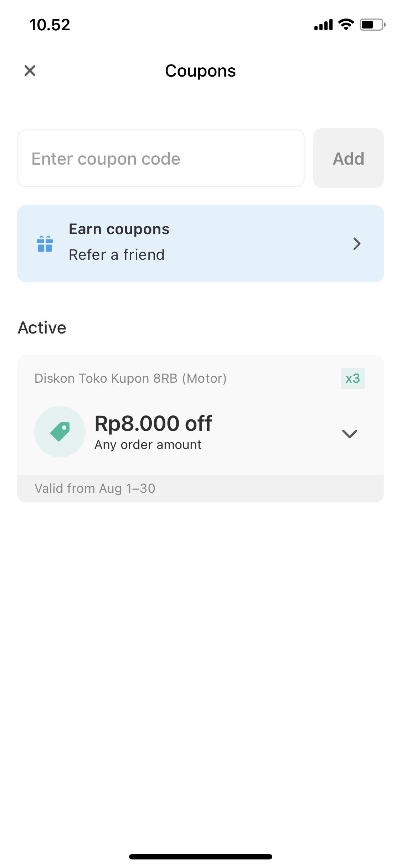Image resolution: width=401 pixels, height=868 pixels.
Task: Expand coupon details down chevron
Action: [x=350, y=434]
